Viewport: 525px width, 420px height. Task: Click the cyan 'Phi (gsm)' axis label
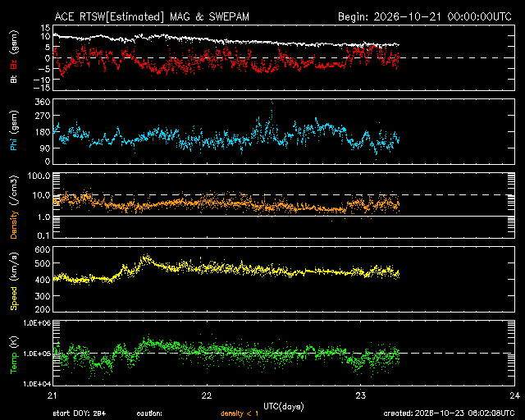14,131
